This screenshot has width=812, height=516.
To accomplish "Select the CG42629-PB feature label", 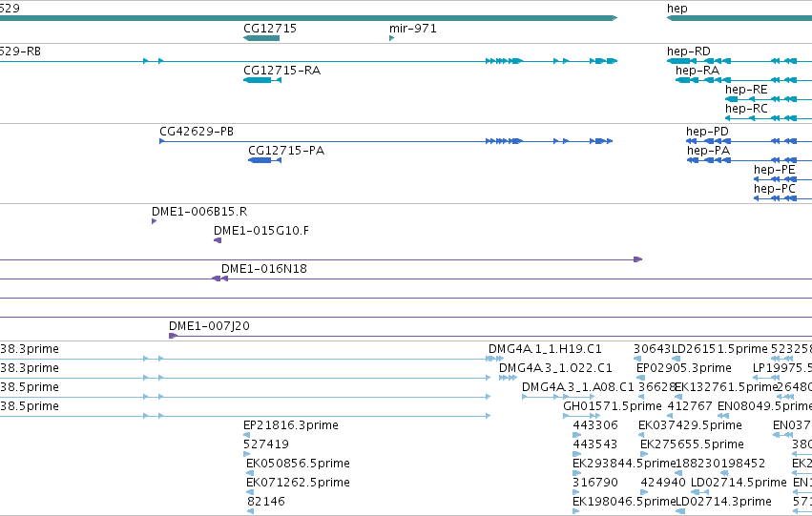I will 197,131.
